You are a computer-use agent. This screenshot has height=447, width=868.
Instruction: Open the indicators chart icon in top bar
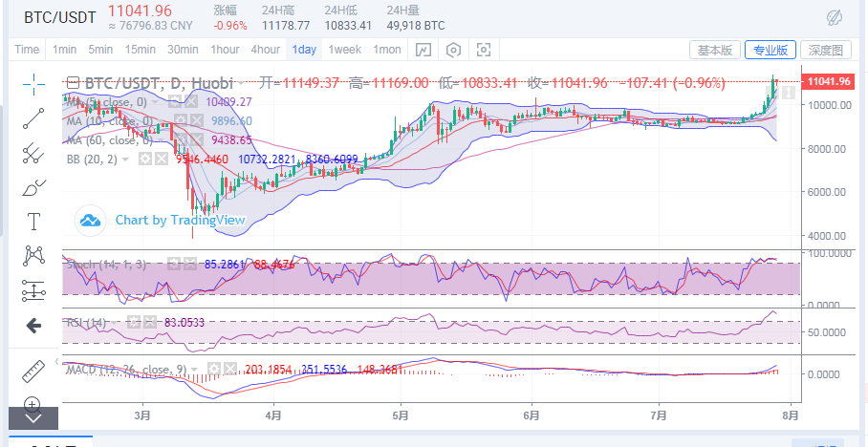tap(423, 50)
